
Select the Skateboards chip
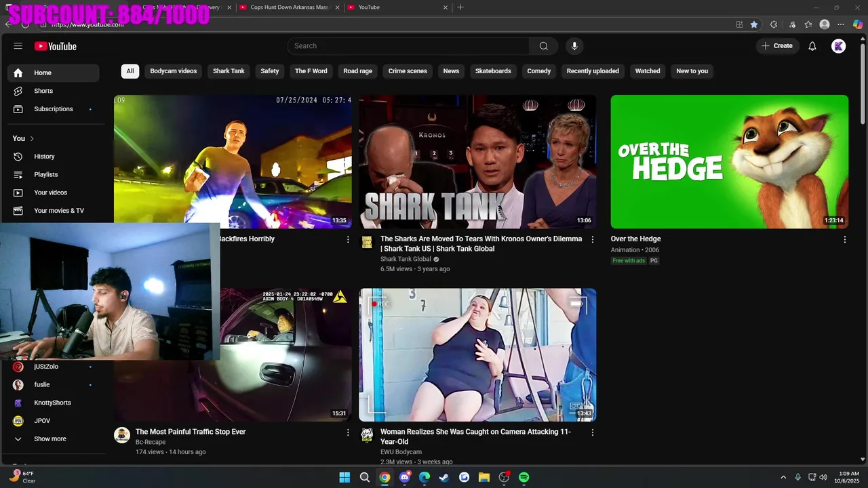click(493, 71)
